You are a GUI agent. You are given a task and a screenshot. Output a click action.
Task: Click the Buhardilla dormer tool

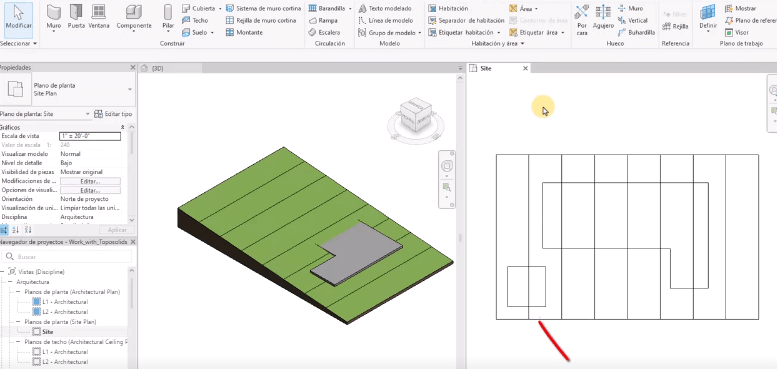pyautogui.click(x=636, y=32)
